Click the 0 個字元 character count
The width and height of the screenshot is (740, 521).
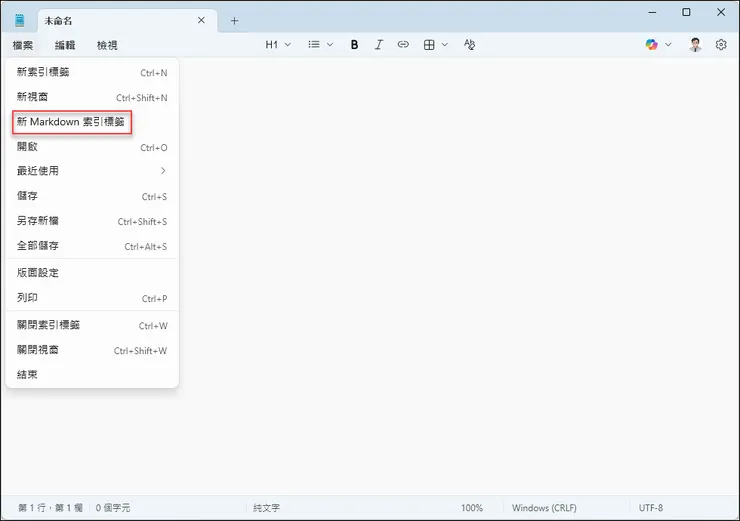(113, 508)
